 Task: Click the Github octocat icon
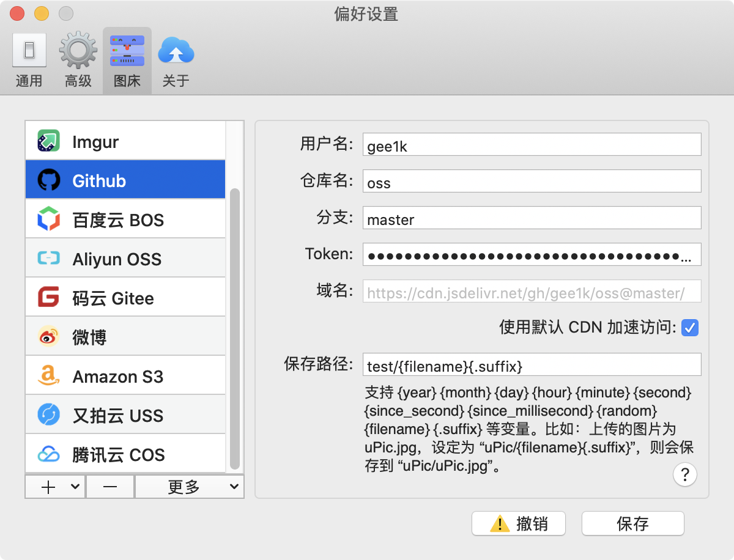(x=48, y=180)
